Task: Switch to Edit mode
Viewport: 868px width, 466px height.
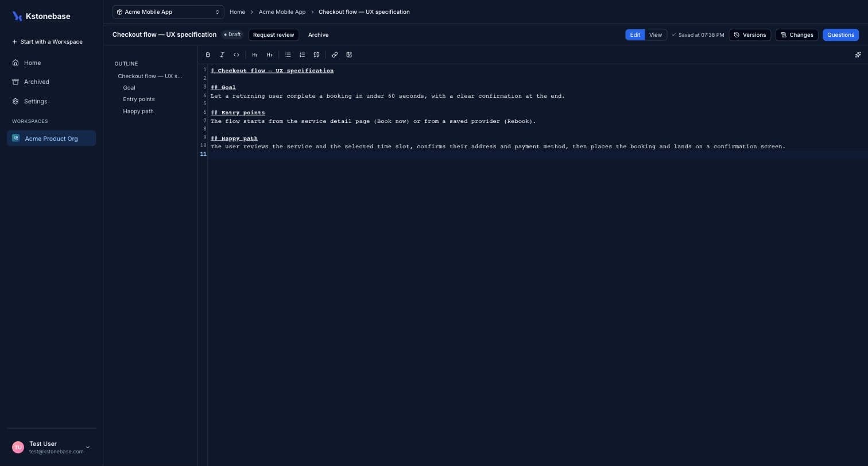Action: click(635, 35)
